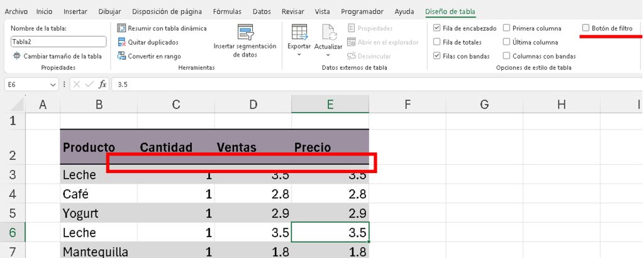Expand the Name Box dropdown arrow
The image size is (644, 258).
click(53, 84)
